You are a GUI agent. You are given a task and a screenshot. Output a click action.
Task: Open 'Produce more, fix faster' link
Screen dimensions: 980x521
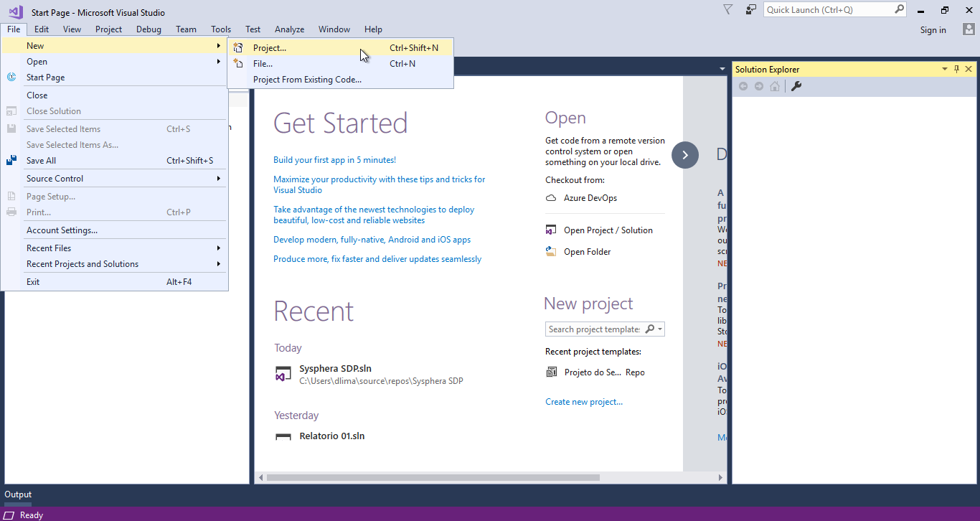point(377,259)
